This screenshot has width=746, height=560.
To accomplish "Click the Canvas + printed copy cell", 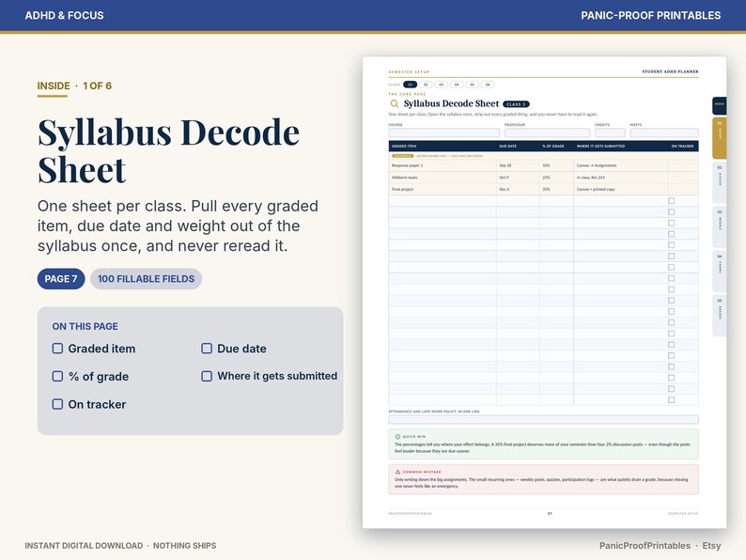I will point(621,190).
